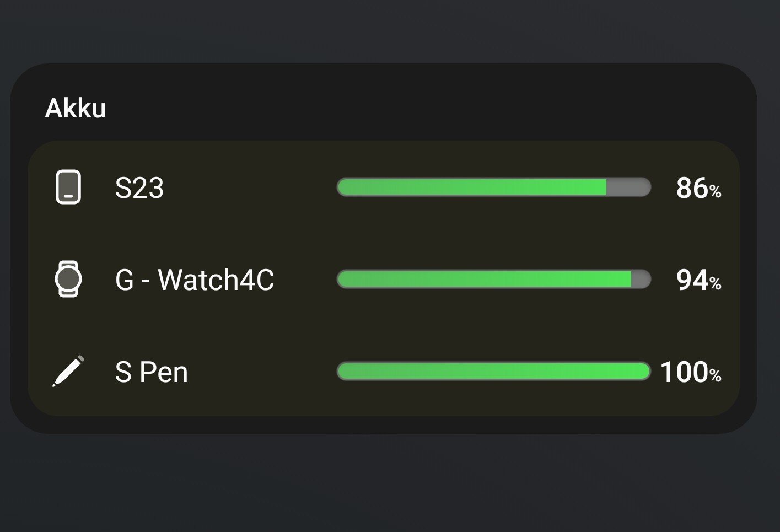Click the 94 battery percentage number
The image size is (780, 532).
(x=692, y=280)
